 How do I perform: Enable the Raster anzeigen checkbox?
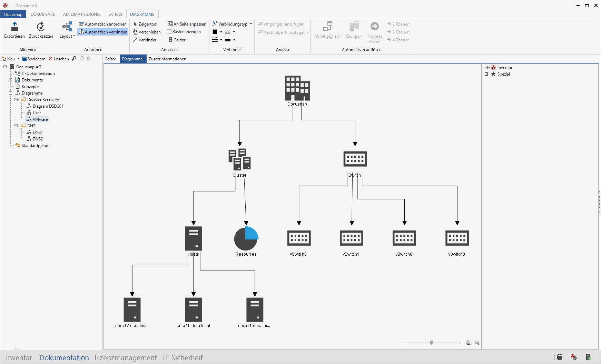coord(169,32)
